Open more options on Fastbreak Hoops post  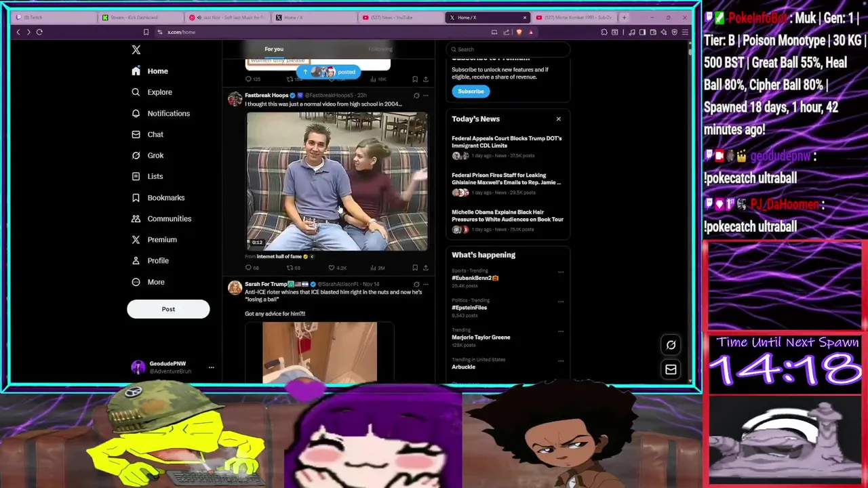pyautogui.click(x=426, y=96)
